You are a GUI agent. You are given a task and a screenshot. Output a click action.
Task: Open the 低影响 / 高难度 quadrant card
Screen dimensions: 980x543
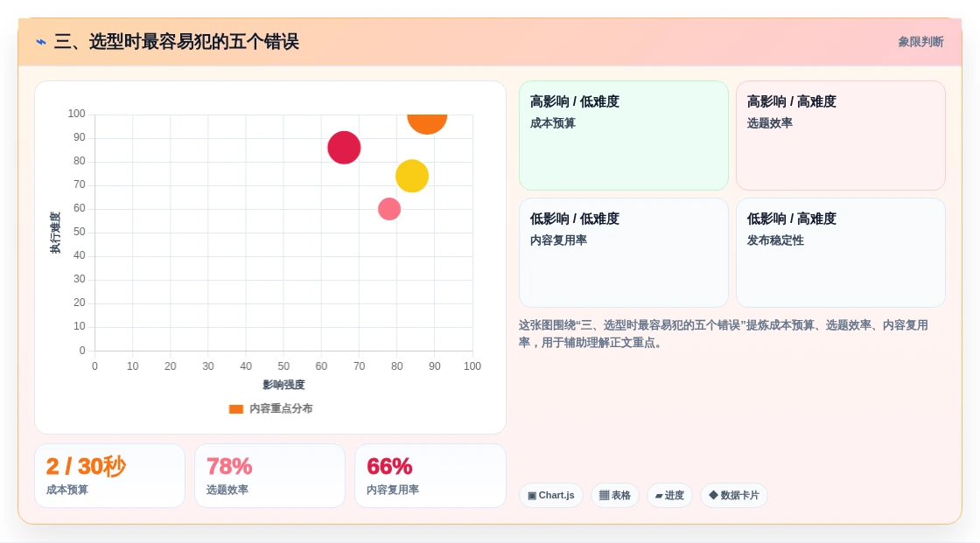click(x=841, y=253)
